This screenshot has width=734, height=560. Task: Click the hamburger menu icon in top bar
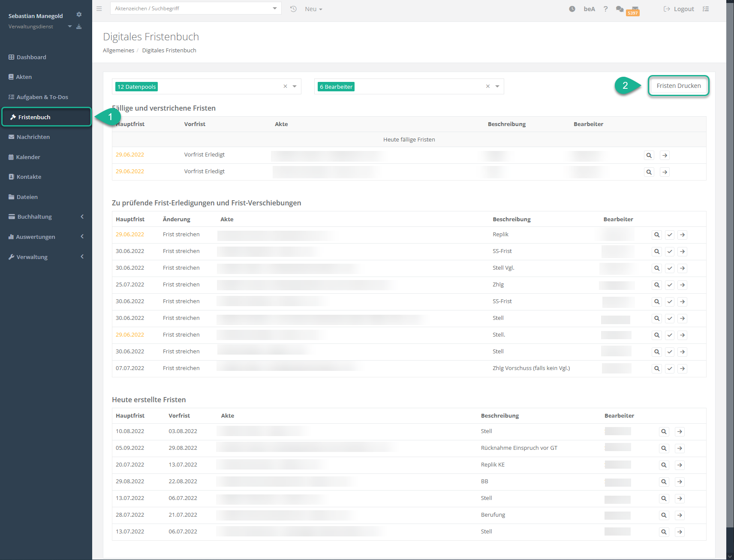[x=99, y=9]
